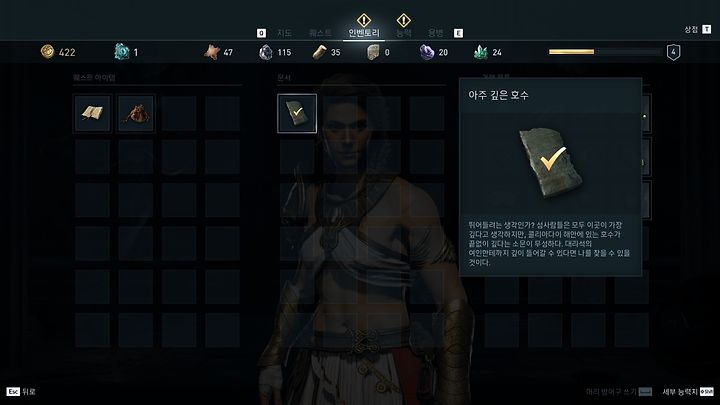This screenshot has width=720, height=405.
Task: Click the purple obsidian glass resource icon
Action: coord(427,52)
